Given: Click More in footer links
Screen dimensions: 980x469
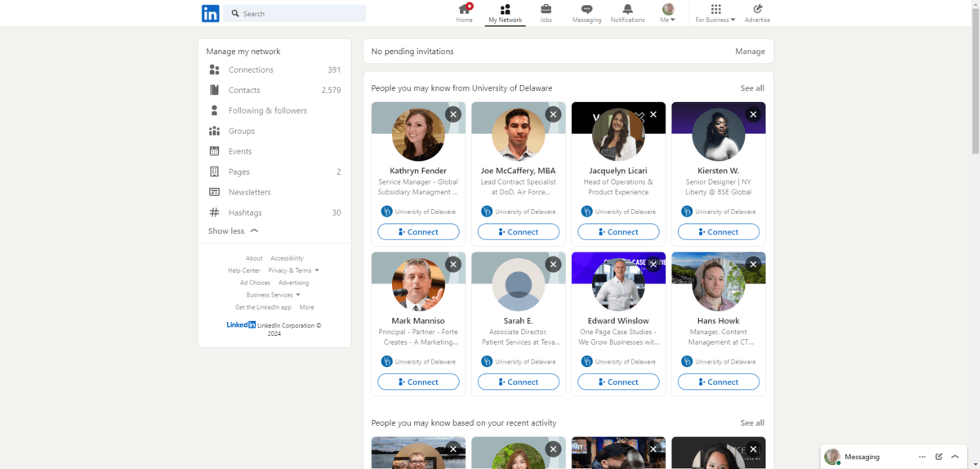Looking at the screenshot, I should pos(306,307).
